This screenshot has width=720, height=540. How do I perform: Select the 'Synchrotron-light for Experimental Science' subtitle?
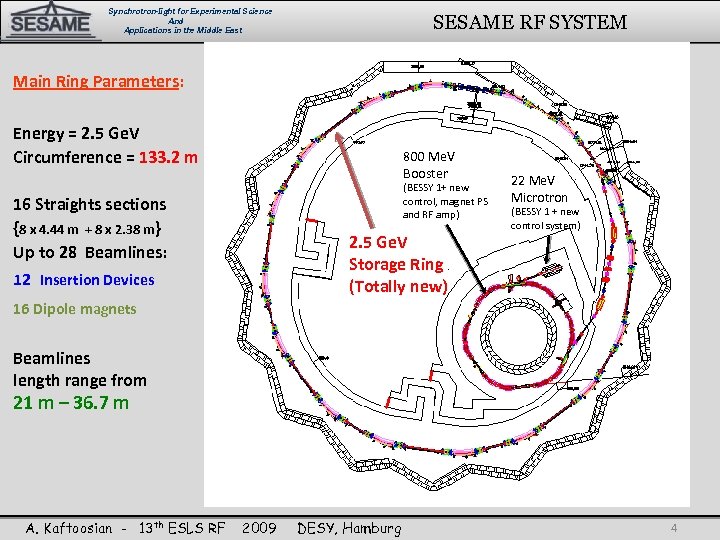point(190,11)
